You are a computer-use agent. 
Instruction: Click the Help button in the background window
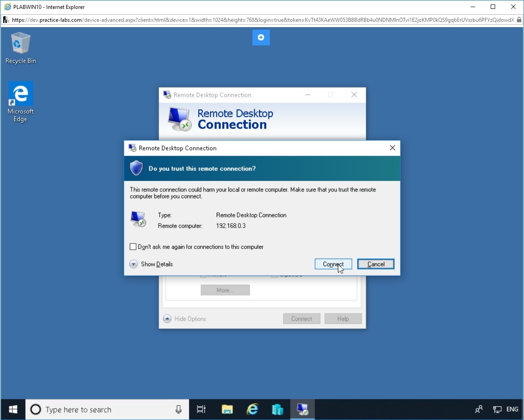(x=343, y=319)
